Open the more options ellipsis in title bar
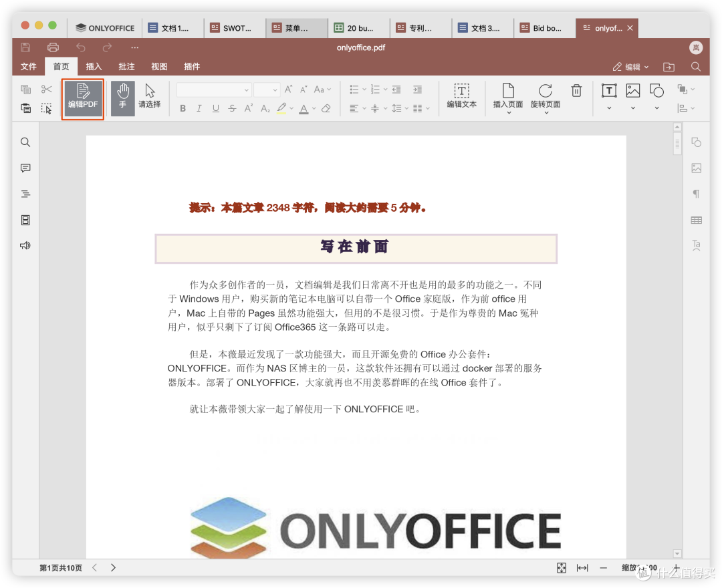 click(x=134, y=47)
